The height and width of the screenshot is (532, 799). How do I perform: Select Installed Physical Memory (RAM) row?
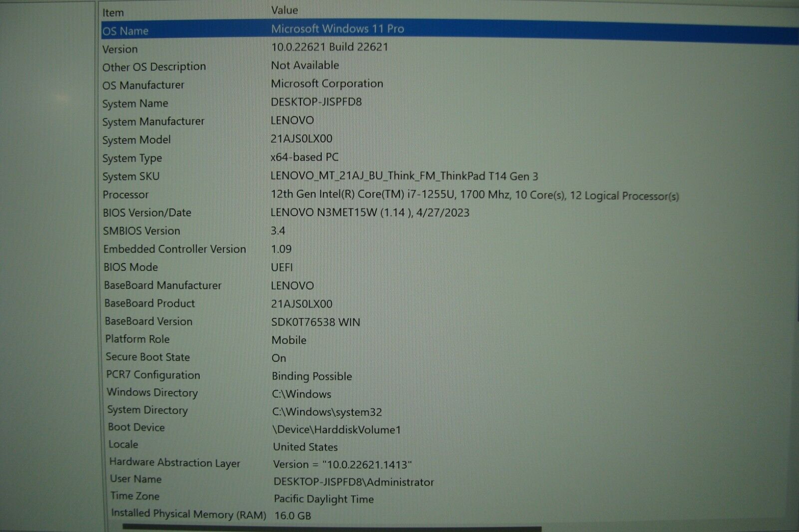point(189,514)
